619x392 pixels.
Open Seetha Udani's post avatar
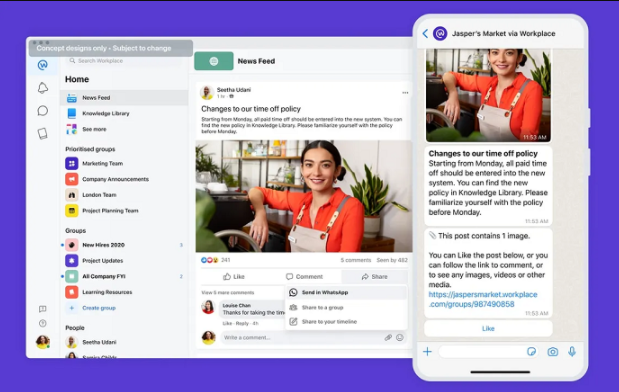[207, 92]
